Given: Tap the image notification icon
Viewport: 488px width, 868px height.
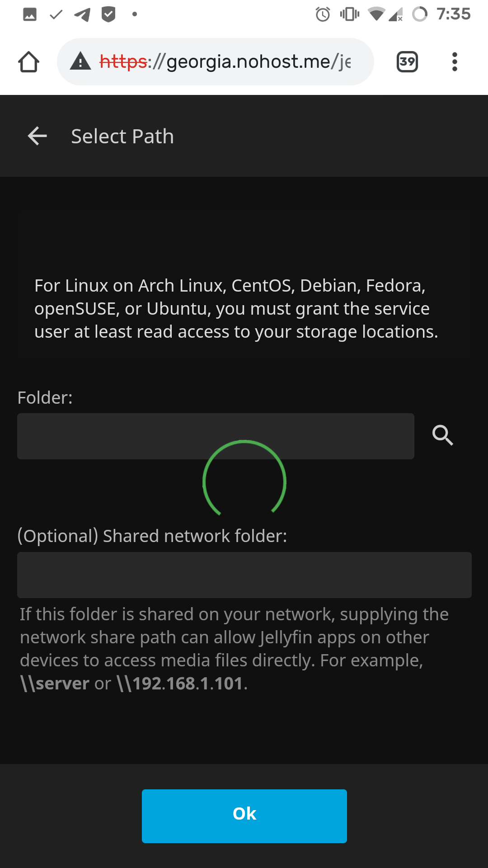Looking at the screenshot, I should click(x=30, y=14).
